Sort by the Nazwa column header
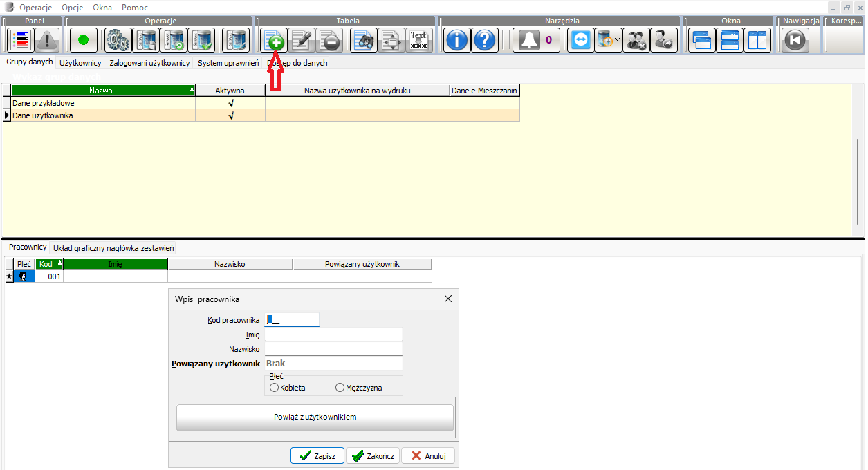 [101, 91]
